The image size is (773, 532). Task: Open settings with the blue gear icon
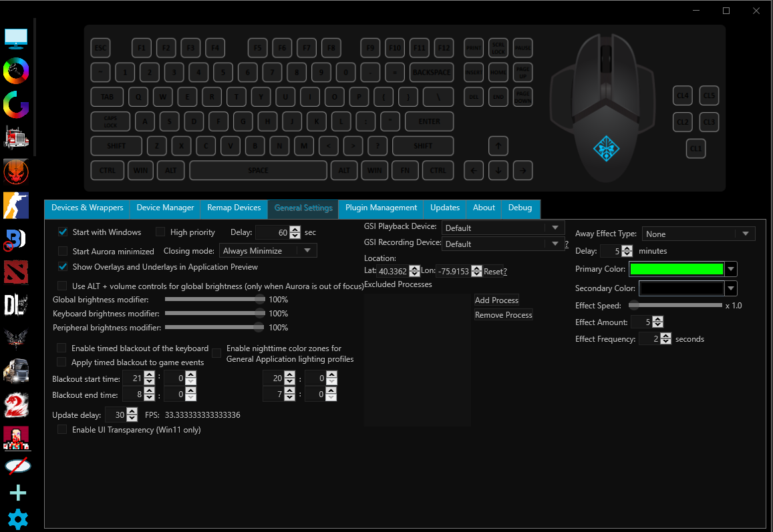click(x=18, y=519)
